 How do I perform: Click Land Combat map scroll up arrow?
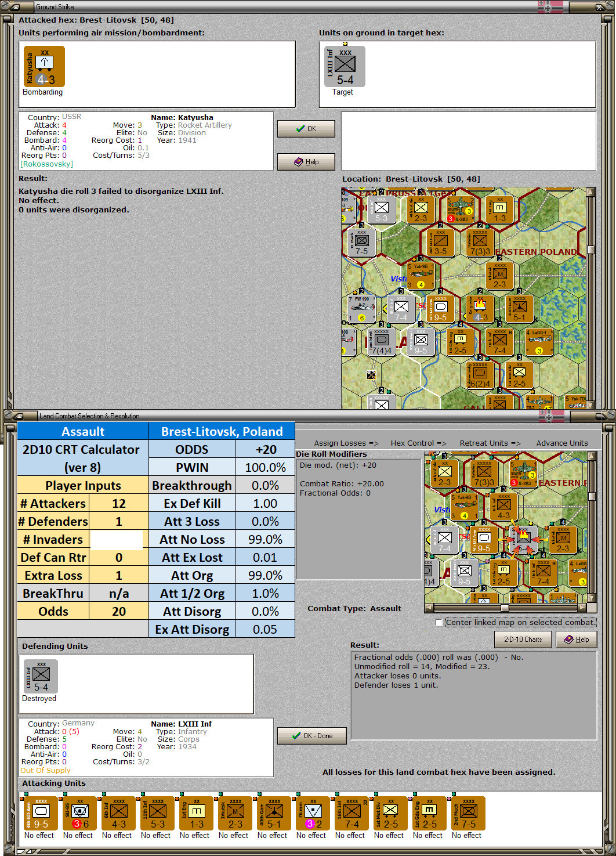(x=592, y=456)
